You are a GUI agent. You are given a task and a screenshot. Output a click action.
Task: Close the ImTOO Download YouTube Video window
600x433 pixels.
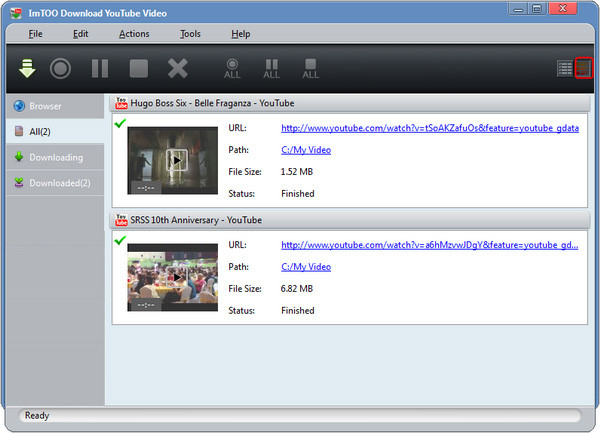click(562, 8)
